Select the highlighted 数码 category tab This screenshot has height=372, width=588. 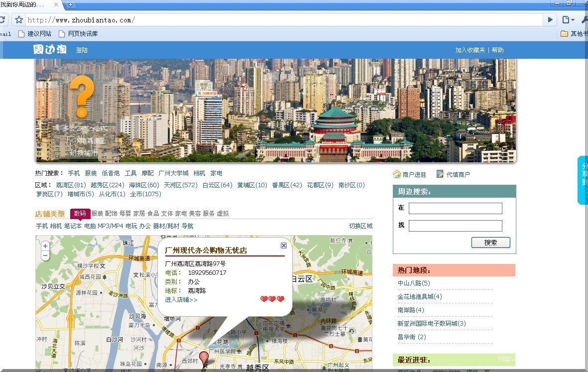click(80, 213)
